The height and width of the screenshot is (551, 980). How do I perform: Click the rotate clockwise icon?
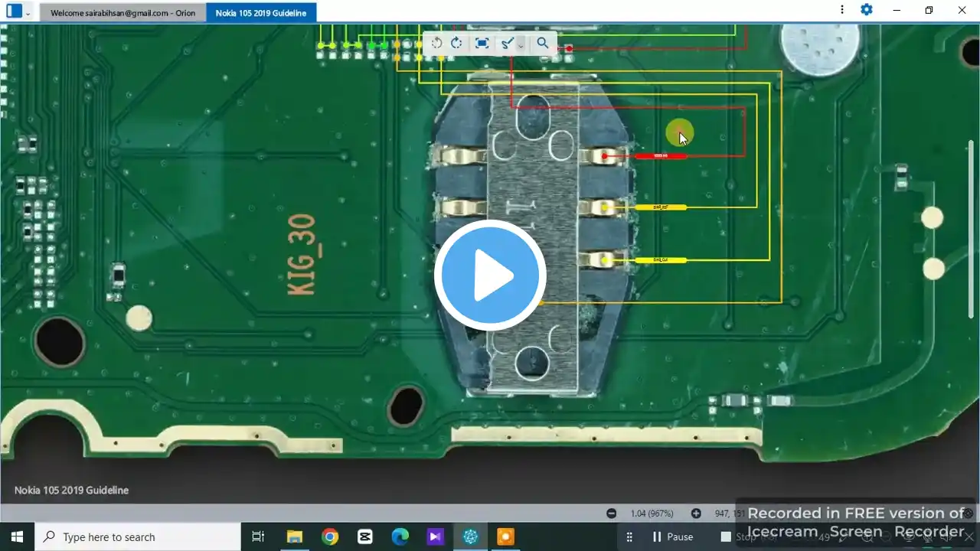coord(457,44)
